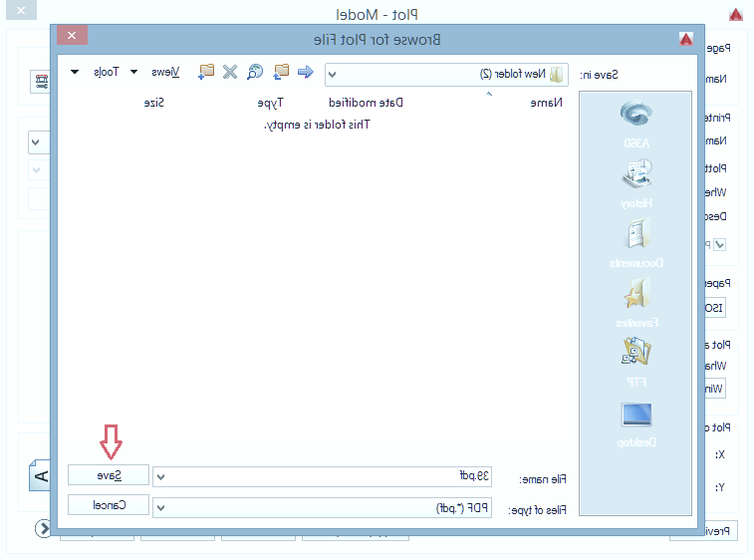Click the round expand arrow in Plot window
The image size is (754, 560).
[x=43, y=528]
